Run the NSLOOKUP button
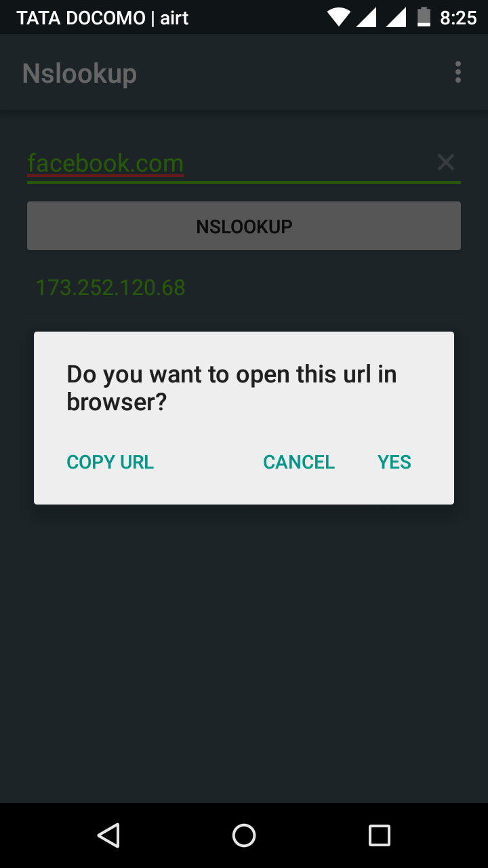Screen dimensions: 488x868 tap(244, 226)
